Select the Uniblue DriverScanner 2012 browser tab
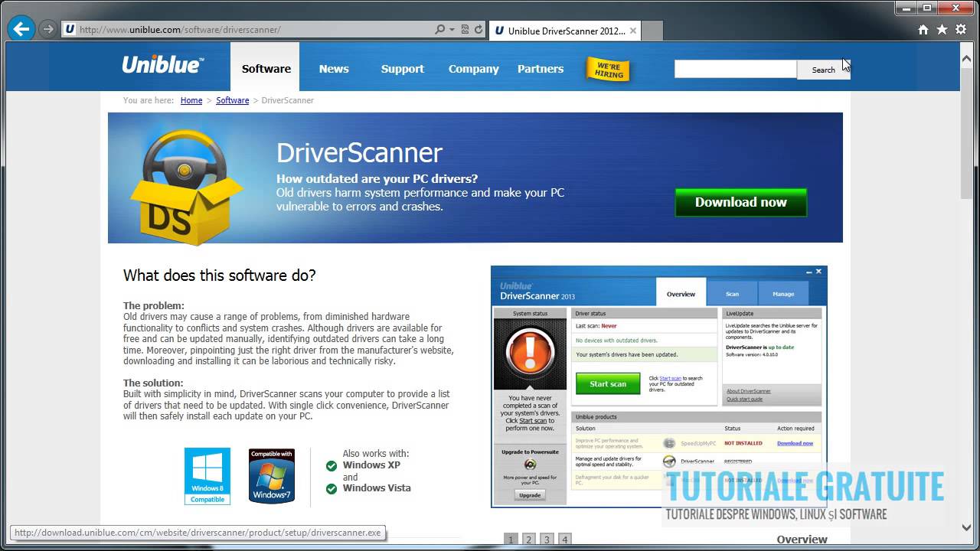Image resolution: width=980 pixels, height=551 pixels. click(x=565, y=31)
